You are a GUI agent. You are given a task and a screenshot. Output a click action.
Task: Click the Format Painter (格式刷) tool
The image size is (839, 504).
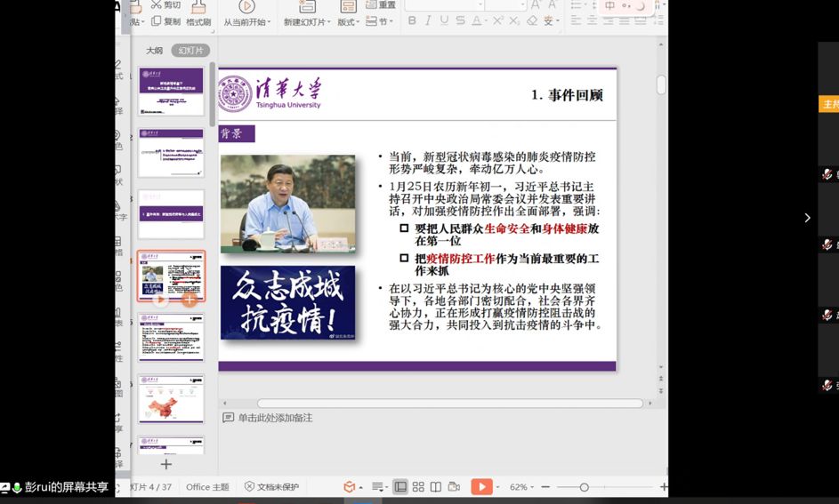pos(198,21)
